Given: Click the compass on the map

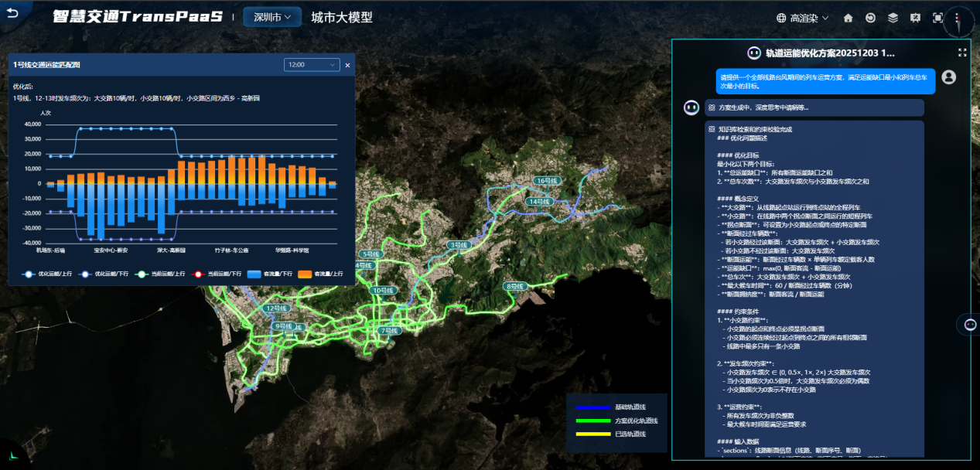Looking at the screenshot, I should tap(959, 21).
